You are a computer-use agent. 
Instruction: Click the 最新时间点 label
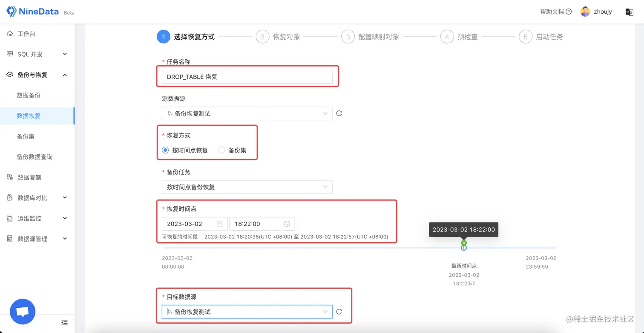tap(464, 266)
